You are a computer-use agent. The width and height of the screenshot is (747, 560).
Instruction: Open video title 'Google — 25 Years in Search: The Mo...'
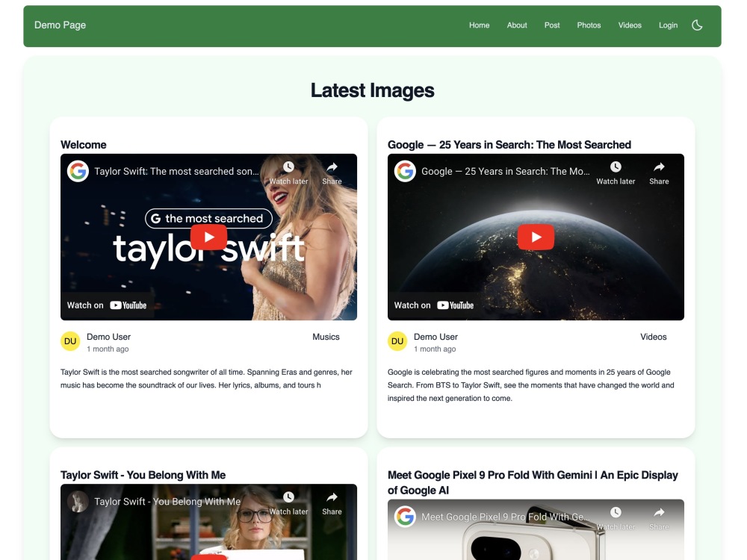pyautogui.click(x=506, y=172)
